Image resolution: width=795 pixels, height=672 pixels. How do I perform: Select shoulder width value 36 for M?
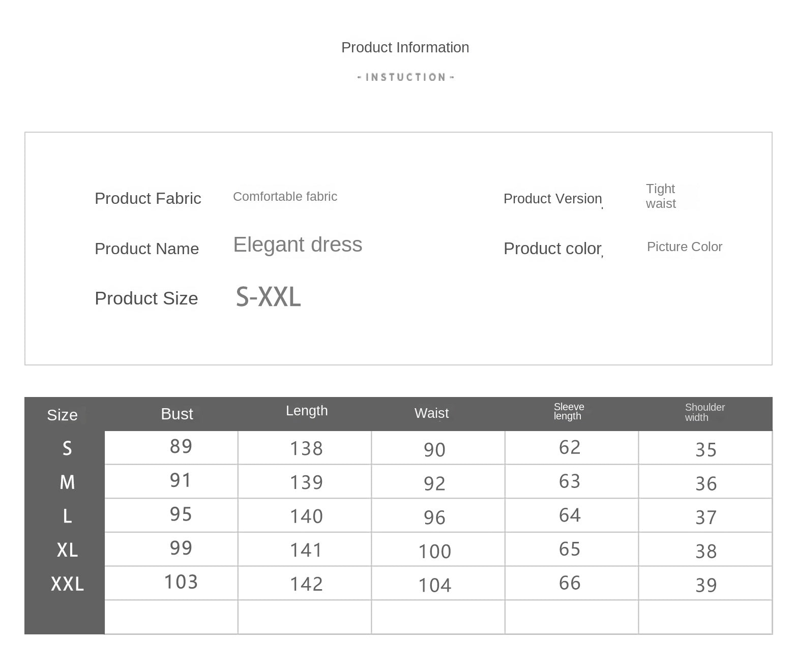[x=706, y=484]
